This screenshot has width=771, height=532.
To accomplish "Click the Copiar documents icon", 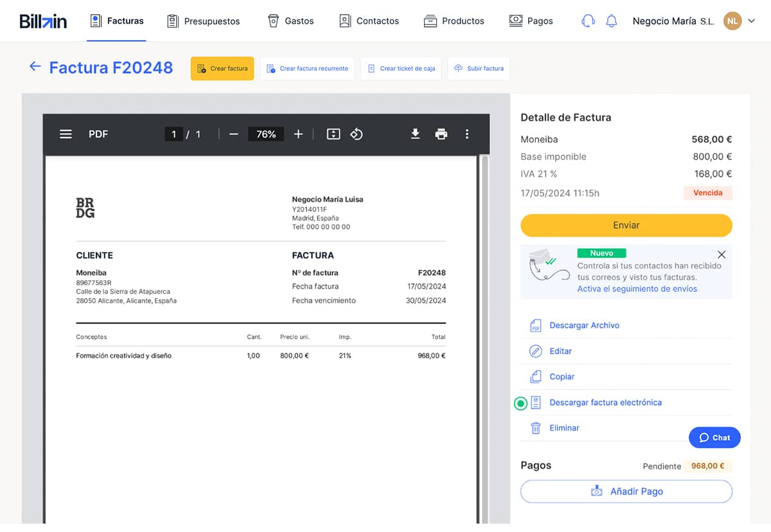I will 536,377.
